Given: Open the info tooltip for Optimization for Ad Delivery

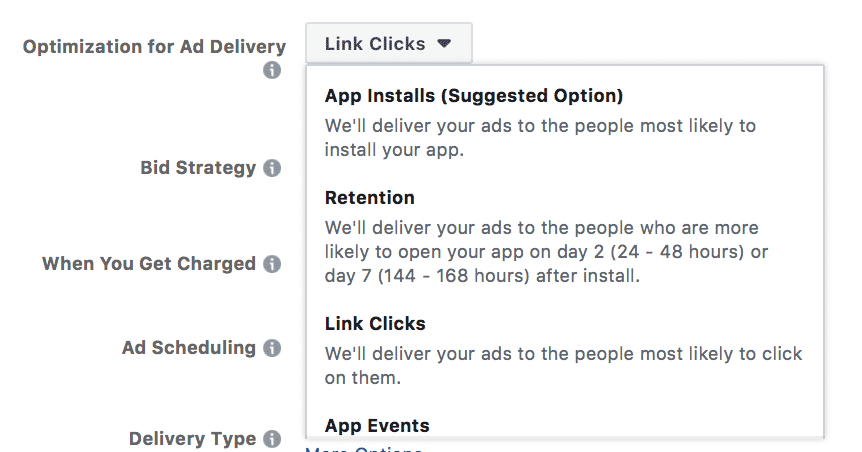Looking at the screenshot, I should click(x=272, y=70).
